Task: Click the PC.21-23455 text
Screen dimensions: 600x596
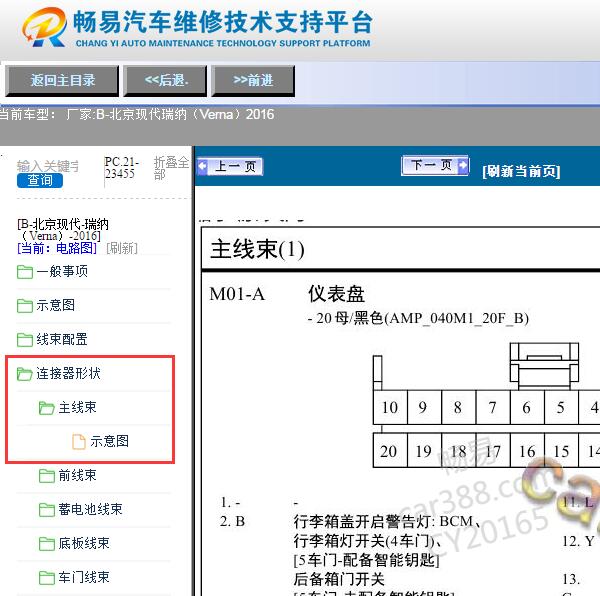Action: [x=122, y=168]
